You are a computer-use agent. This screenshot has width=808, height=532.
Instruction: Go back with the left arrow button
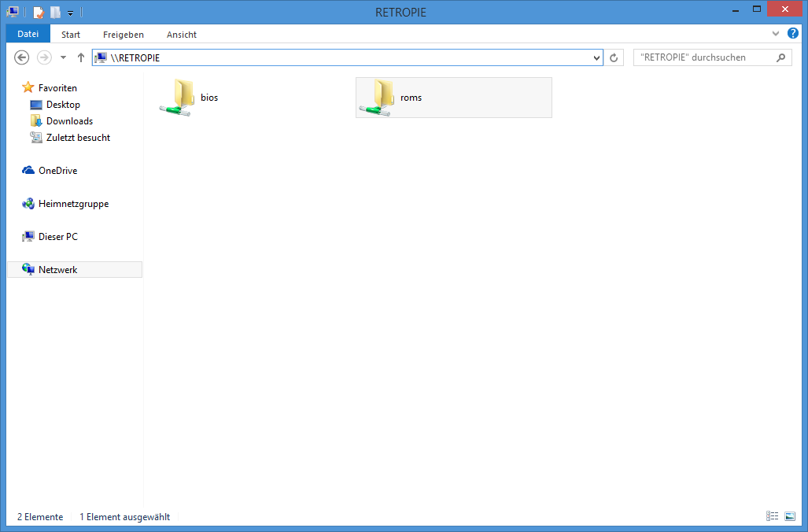[x=22, y=57]
